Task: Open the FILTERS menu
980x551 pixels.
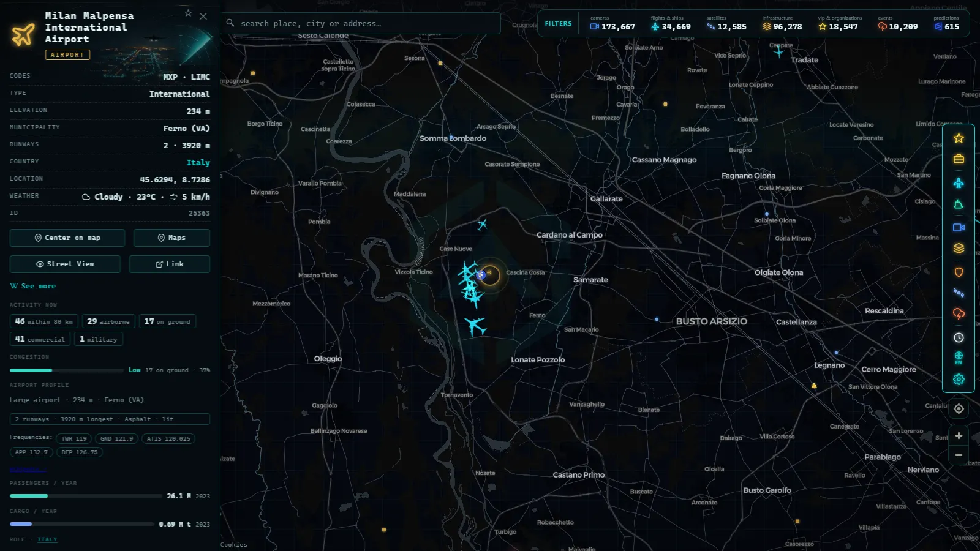Action: 558,24
